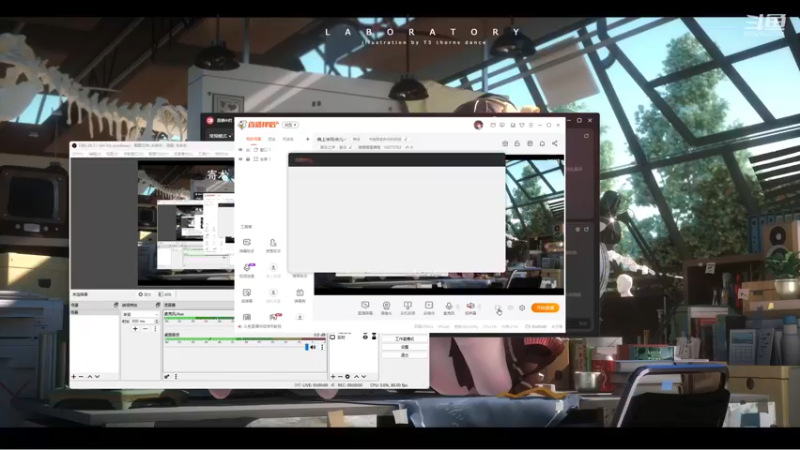800x450 pixels.
Task: Open speaker options dots in live companion toolbar
Action: (x=480, y=306)
